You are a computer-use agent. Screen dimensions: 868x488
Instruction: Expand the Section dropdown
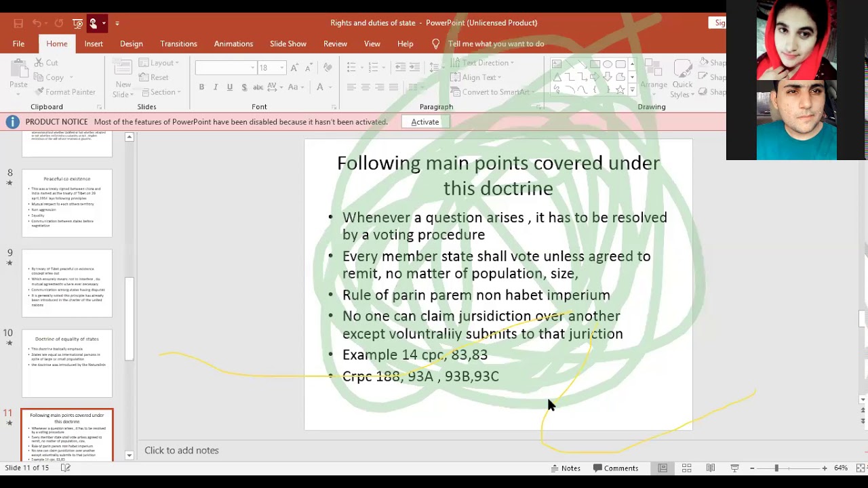point(160,92)
